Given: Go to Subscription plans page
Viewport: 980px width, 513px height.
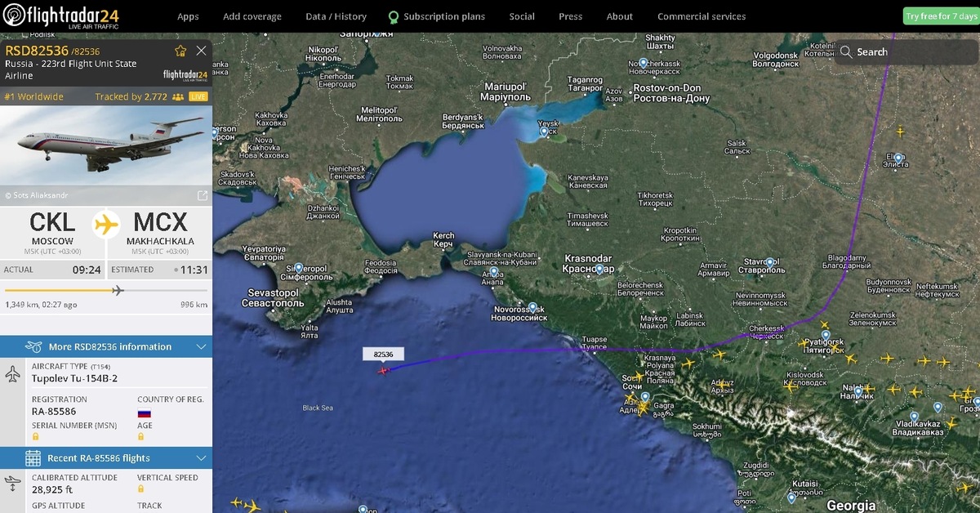Looking at the screenshot, I should tap(443, 16).
